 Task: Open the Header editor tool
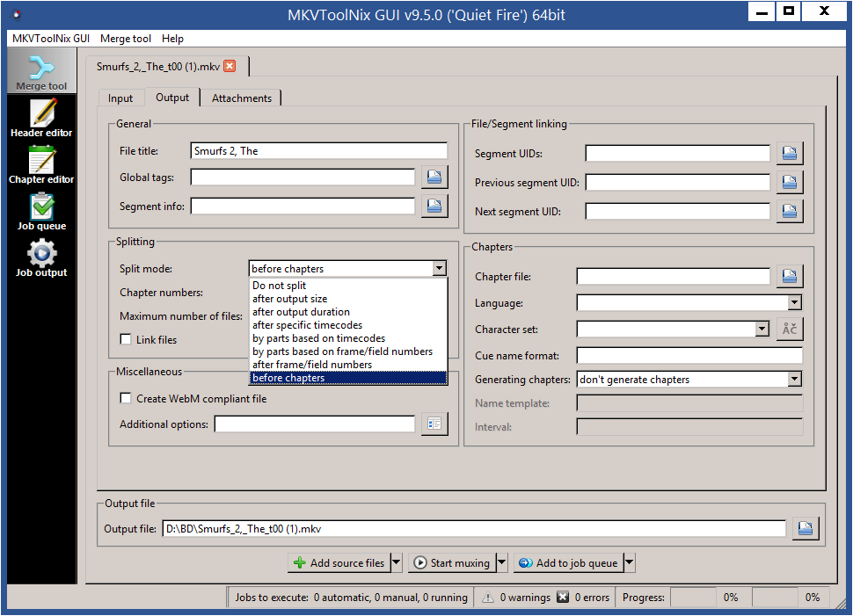coord(41,118)
